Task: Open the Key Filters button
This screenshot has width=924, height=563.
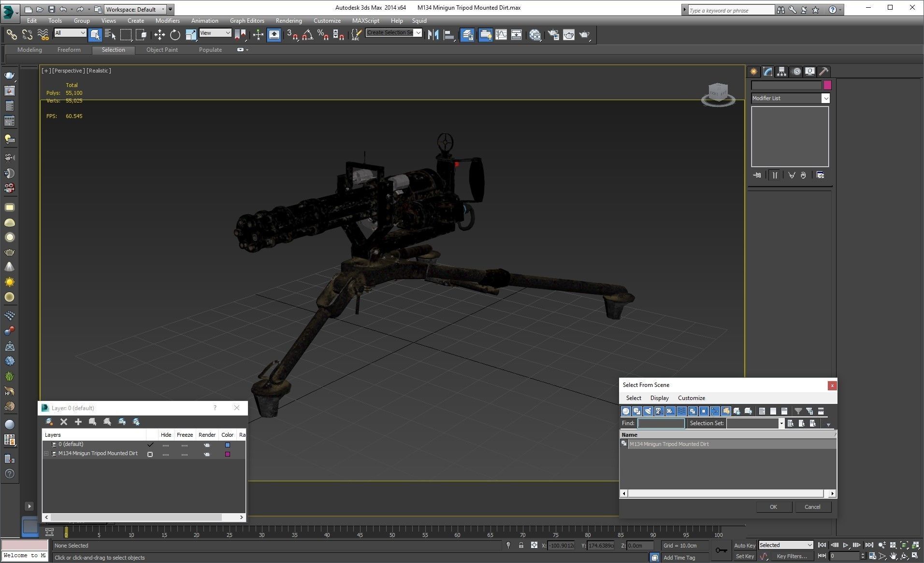Action: coord(792,556)
